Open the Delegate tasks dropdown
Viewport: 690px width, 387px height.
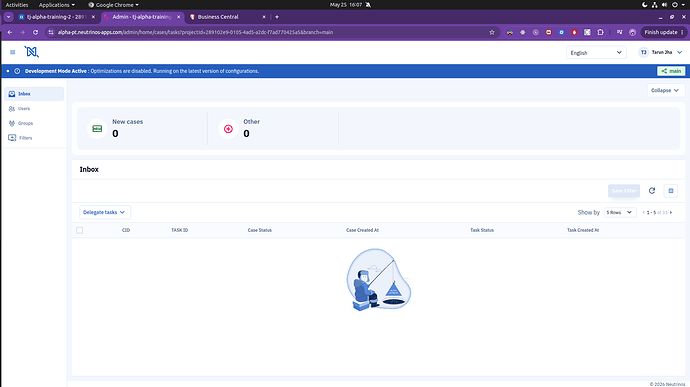104,212
